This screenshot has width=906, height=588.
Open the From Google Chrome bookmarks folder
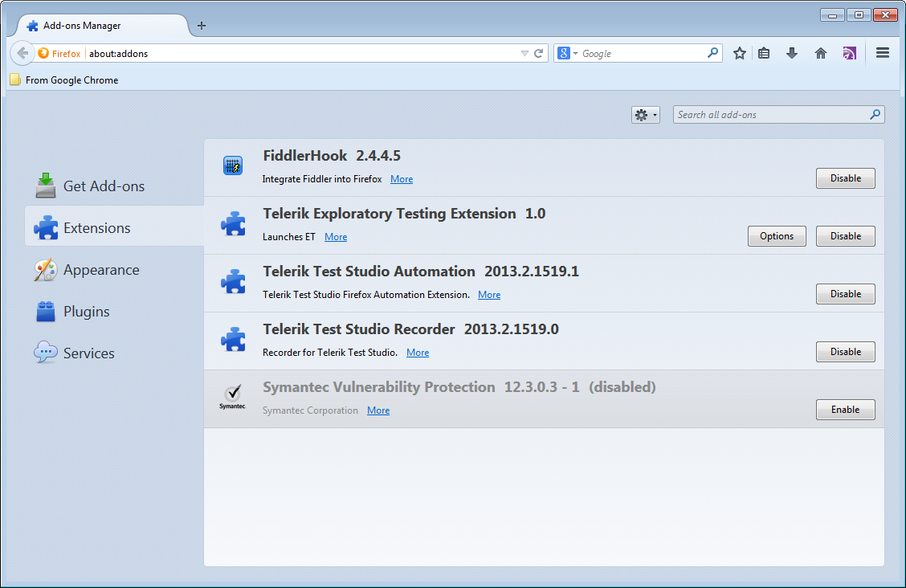click(x=64, y=80)
